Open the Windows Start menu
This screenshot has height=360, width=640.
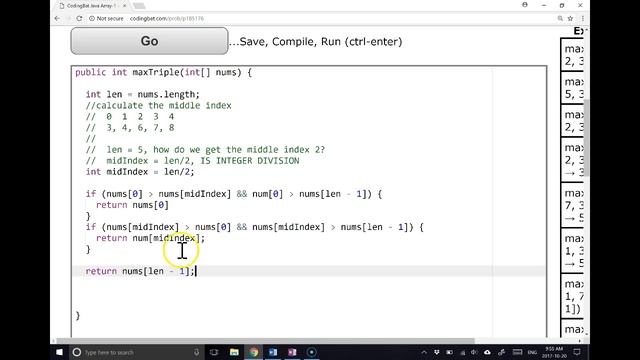click(x=60, y=352)
